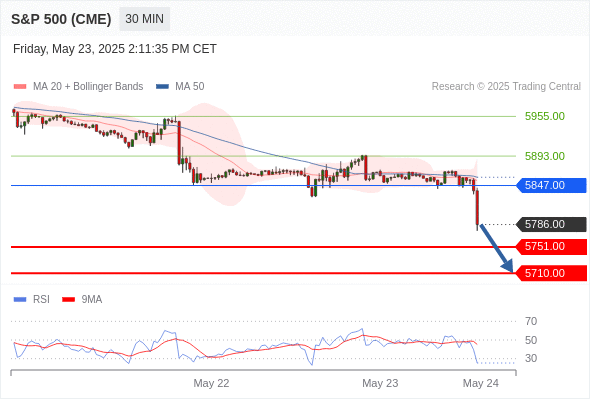This screenshot has width=590, height=400.
Task: Select the red 5710.00 target tag
Action: 551,273
